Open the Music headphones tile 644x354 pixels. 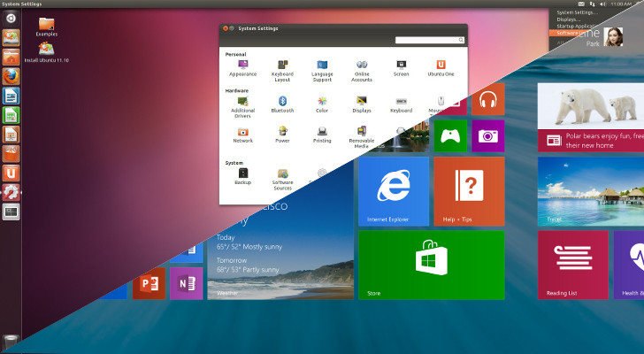click(487, 100)
